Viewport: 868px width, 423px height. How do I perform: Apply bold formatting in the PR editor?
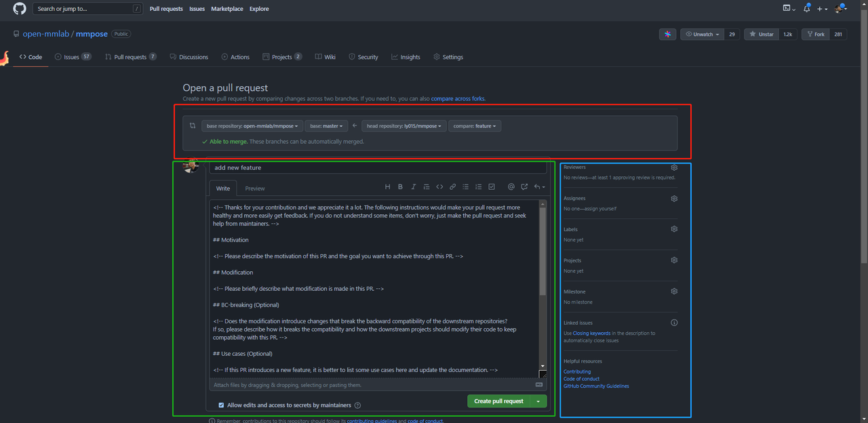tap(400, 187)
